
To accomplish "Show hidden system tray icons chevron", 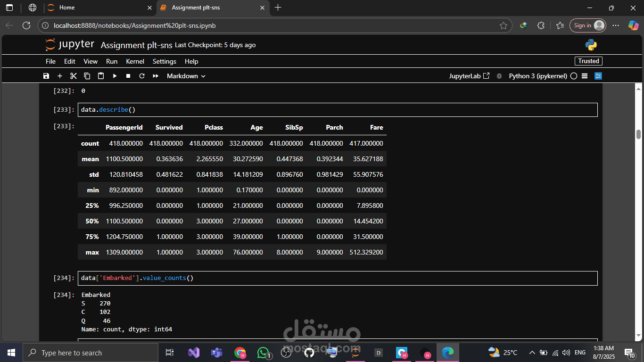I will (532, 353).
